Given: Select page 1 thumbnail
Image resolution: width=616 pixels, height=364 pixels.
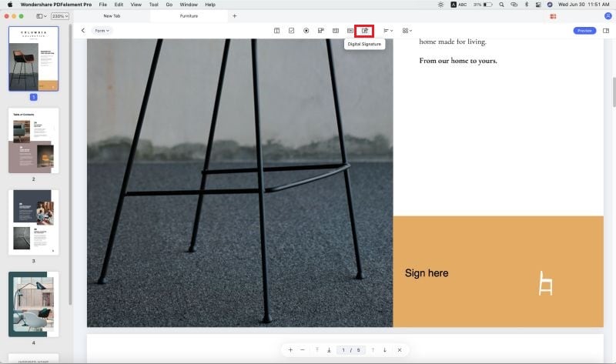Looking at the screenshot, I should tap(33, 59).
